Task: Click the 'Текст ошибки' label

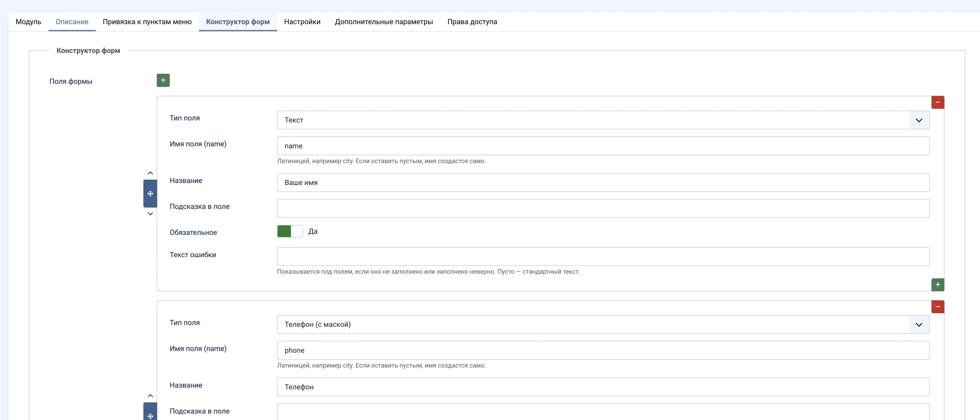Action: point(193,255)
